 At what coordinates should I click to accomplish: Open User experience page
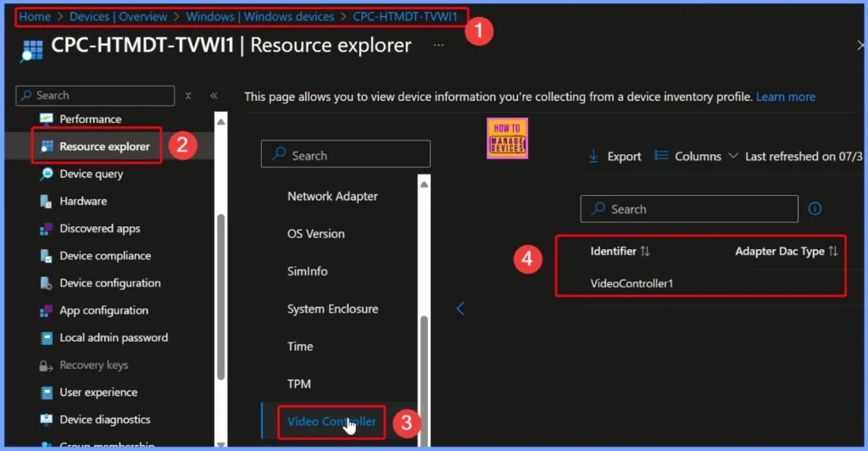98,393
